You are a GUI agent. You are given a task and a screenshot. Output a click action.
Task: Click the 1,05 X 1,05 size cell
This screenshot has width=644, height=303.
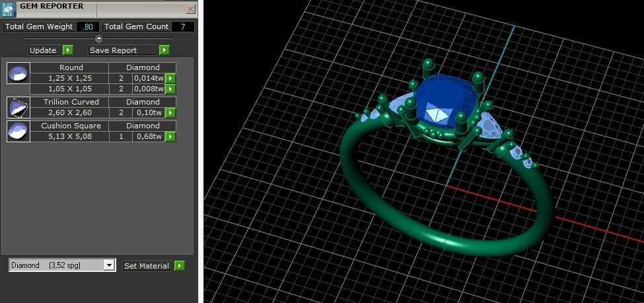point(70,89)
